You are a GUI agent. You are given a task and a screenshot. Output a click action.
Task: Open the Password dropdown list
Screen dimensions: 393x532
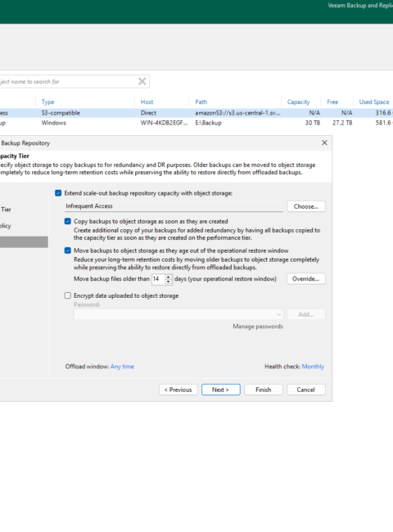point(178,314)
